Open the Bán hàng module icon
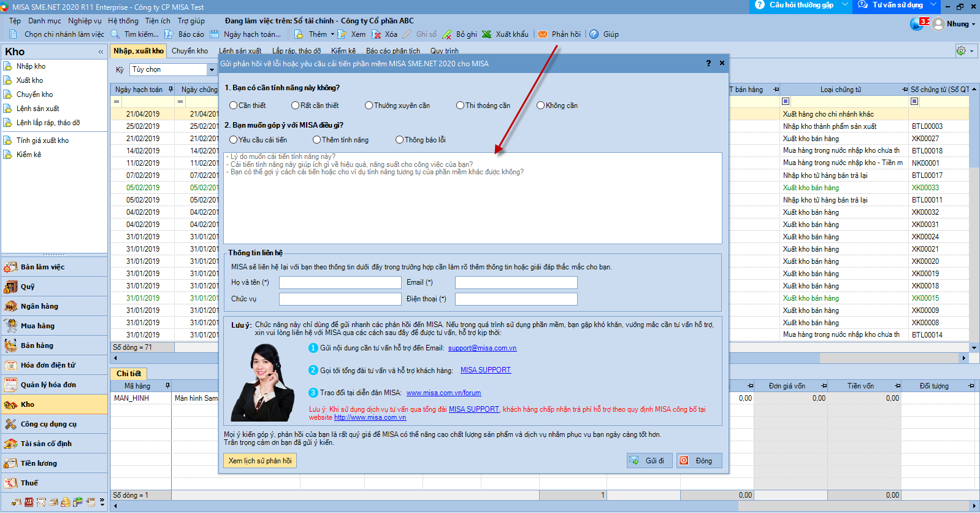Screen dimensions: 980x513 (10, 345)
